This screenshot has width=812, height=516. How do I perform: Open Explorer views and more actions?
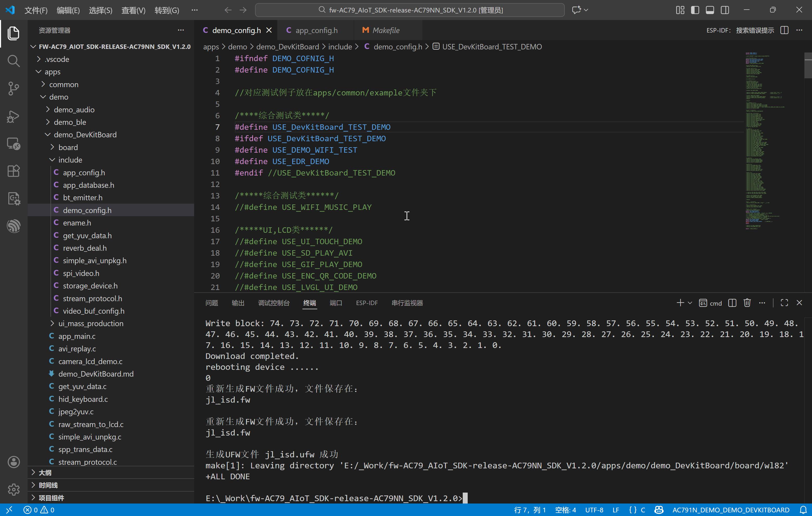click(181, 30)
